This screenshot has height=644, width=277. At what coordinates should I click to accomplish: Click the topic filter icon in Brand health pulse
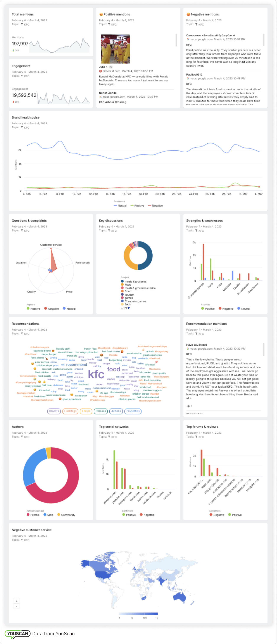click(x=22, y=127)
